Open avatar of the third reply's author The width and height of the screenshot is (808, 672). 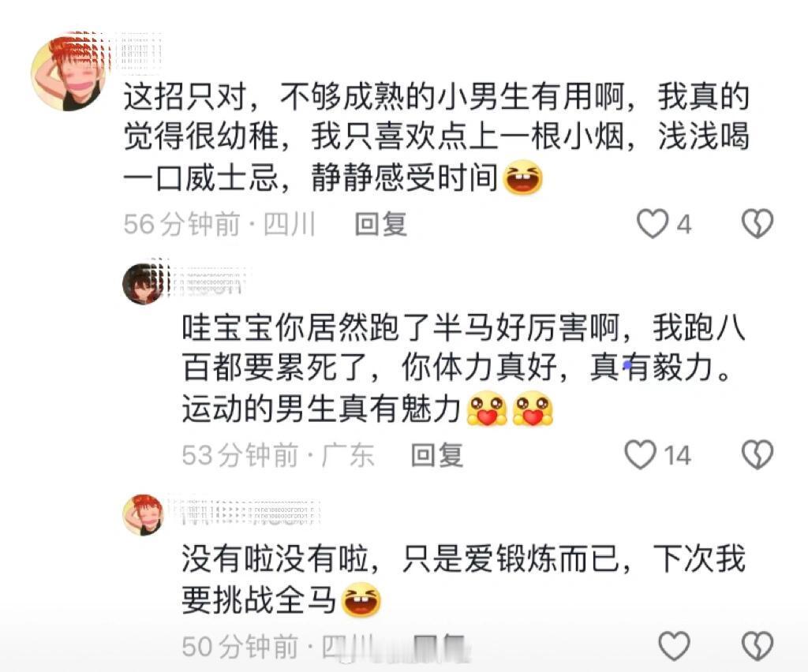pyautogui.click(x=143, y=515)
